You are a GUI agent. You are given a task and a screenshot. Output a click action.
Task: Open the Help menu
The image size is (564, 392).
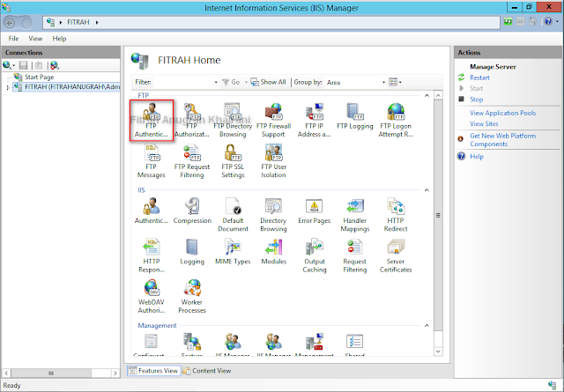(59, 39)
